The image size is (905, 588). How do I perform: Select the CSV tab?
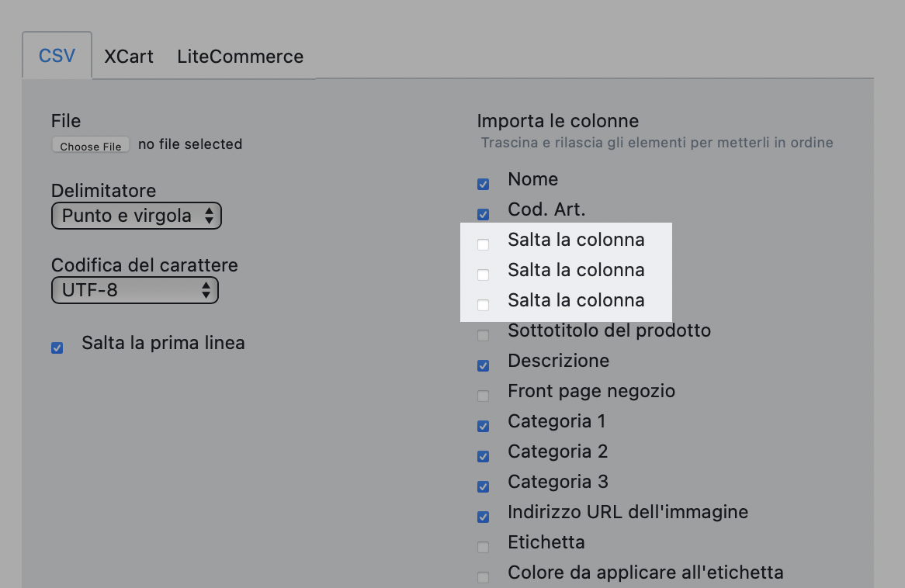pyautogui.click(x=57, y=55)
